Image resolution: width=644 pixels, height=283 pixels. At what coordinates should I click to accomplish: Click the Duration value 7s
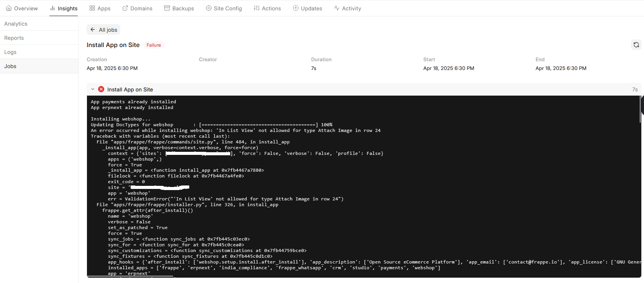point(314,68)
